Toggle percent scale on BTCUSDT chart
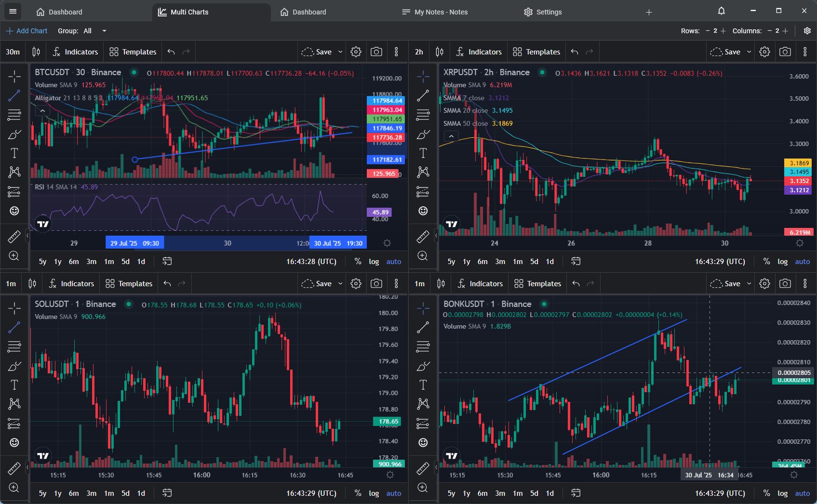This screenshot has width=817, height=504. [x=358, y=261]
